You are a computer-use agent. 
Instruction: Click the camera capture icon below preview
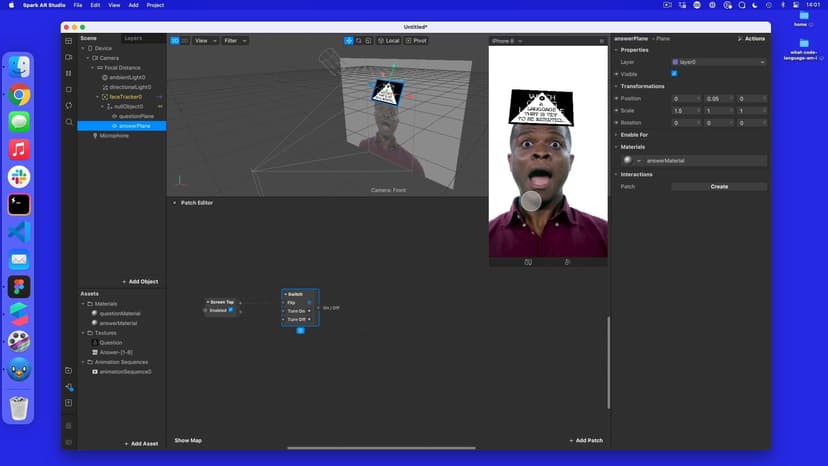point(528,262)
